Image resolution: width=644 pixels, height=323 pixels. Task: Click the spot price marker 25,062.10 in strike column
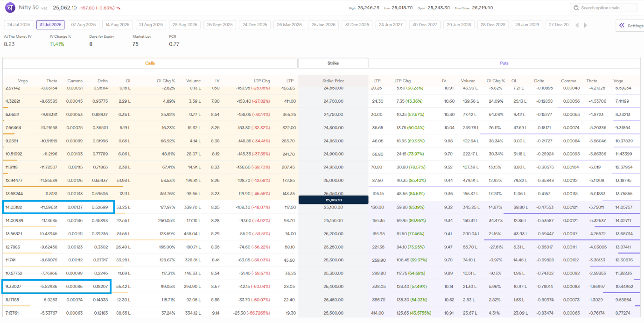(333, 200)
